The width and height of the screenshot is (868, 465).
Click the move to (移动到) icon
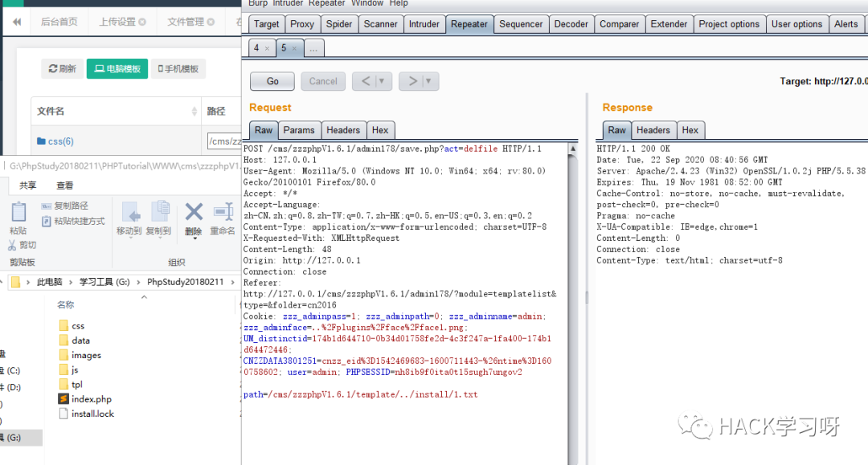click(x=129, y=212)
